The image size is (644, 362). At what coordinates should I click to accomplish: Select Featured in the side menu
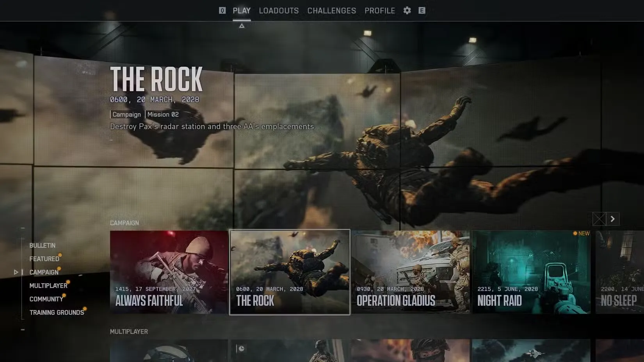44,259
